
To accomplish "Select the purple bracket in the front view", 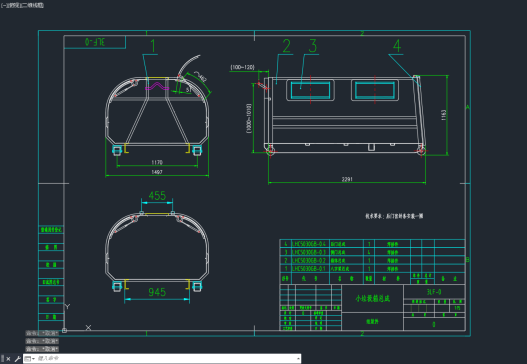I will [x=157, y=86].
